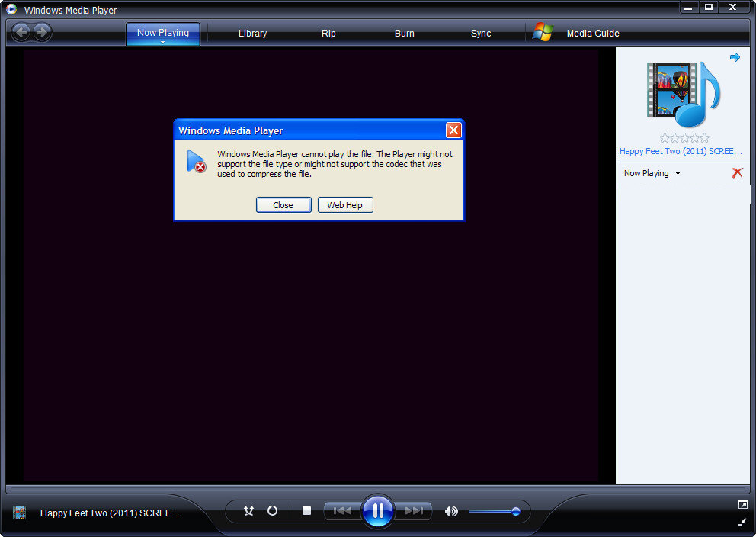The width and height of the screenshot is (756, 537).
Task: Turn shuffle on
Action: [x=248, y=511]
